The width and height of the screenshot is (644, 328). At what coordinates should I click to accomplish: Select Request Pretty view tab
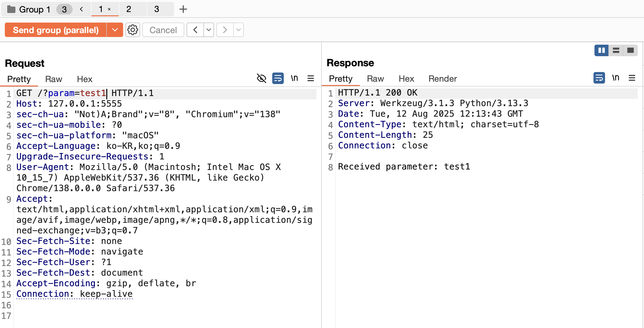point(19,79)
